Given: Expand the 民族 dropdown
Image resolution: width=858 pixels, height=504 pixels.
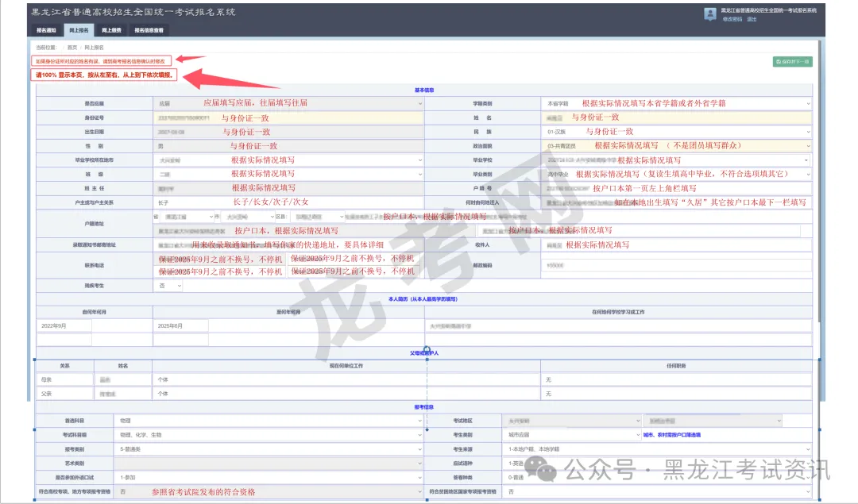Looking at the screenshot, I should pos(677,131).
